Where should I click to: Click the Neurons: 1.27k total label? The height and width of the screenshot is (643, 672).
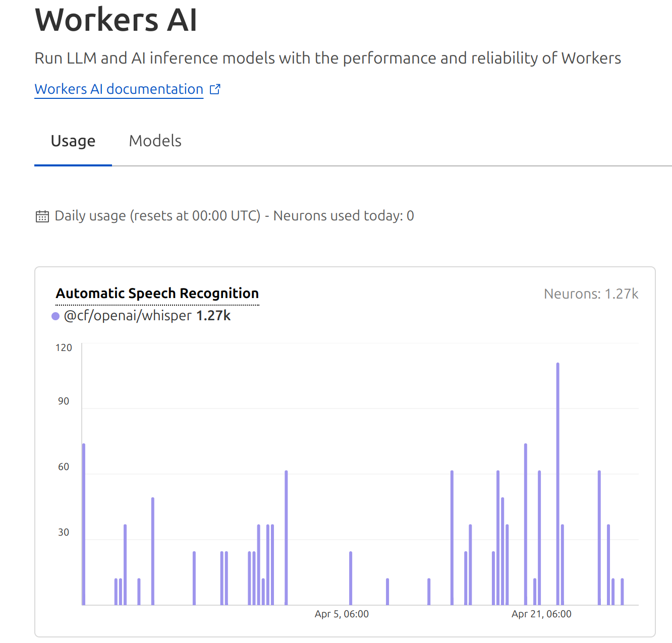click(591, 294)
